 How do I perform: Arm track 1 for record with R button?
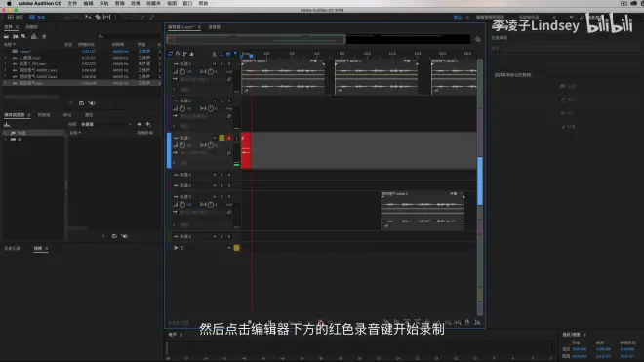[x=228, y=64]
